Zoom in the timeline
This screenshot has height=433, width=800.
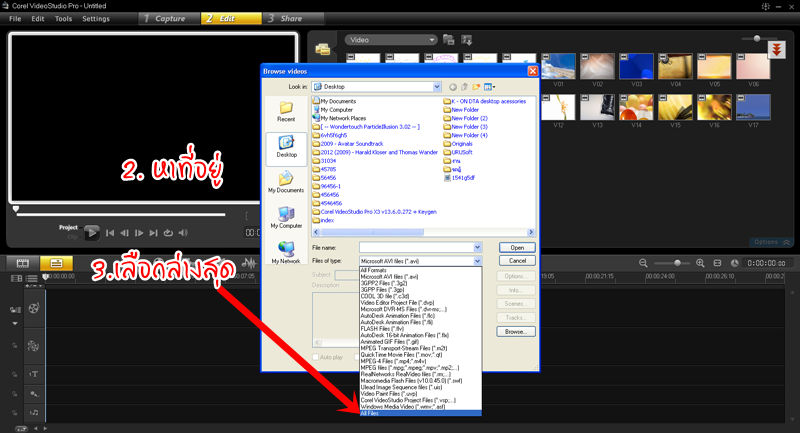pyautogui.click(x=700, y=263)
